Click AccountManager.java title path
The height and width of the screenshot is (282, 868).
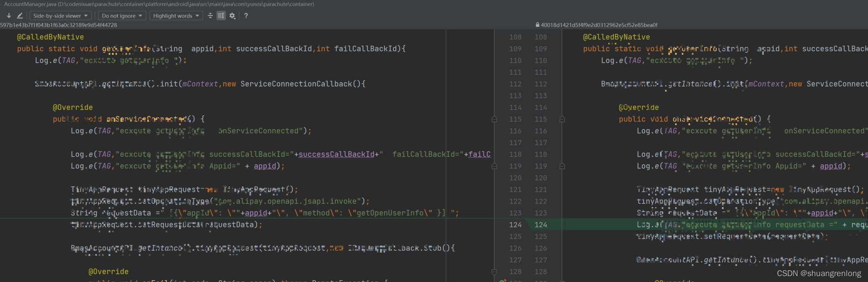[159, 4]
